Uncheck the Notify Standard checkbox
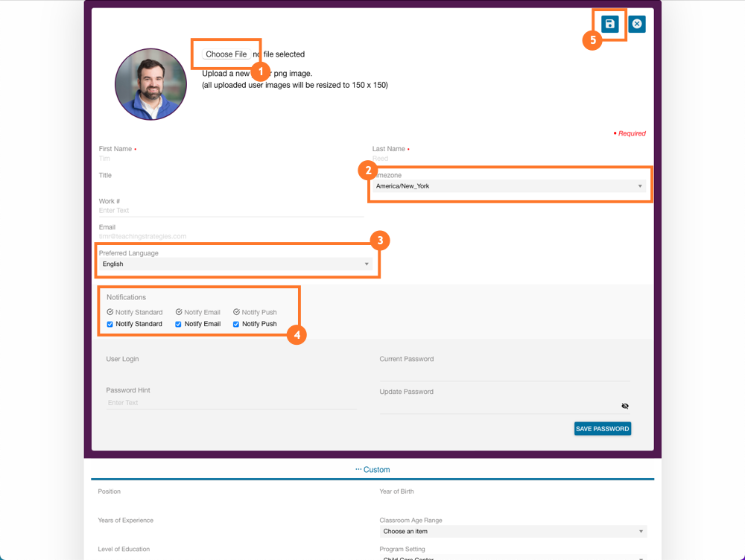This screenshot has height=560, width=745. click(110, 324)
